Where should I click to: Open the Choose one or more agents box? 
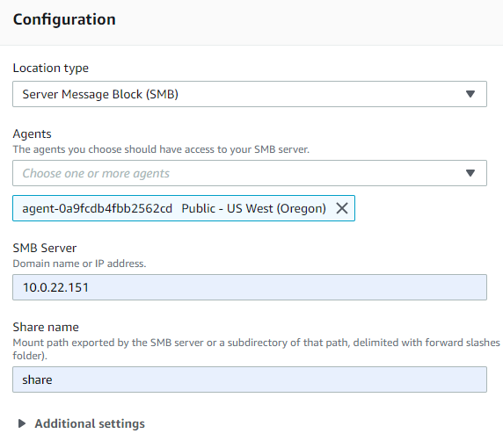[x=250, y=173]
